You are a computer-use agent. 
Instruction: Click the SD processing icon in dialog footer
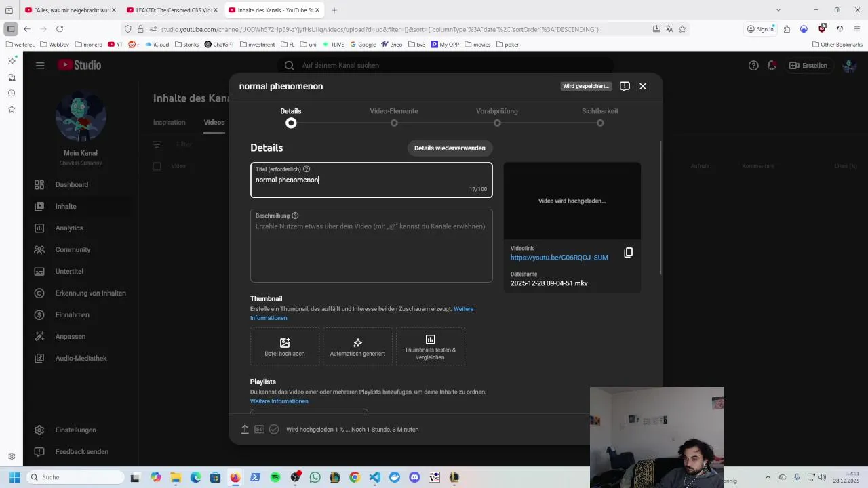click(259, 429)
